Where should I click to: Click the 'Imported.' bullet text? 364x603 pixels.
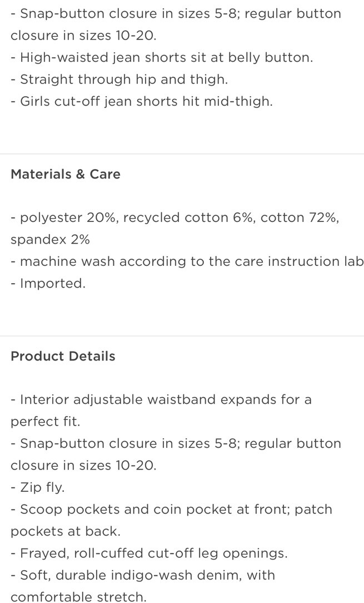pyautogui.click(x=48, y=284)
